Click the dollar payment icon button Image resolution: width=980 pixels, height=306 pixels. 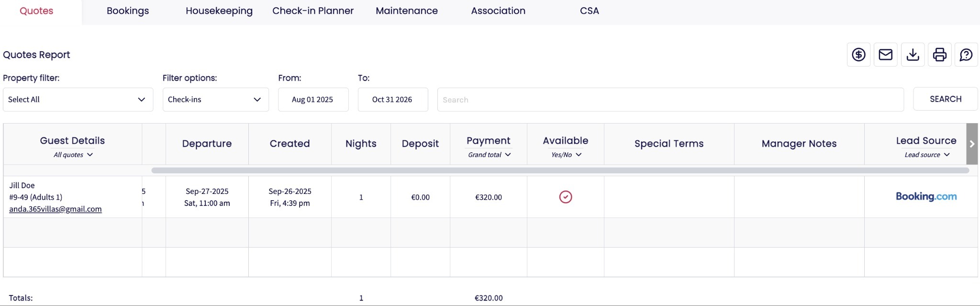pyautogui.click(x=858, y=55)
